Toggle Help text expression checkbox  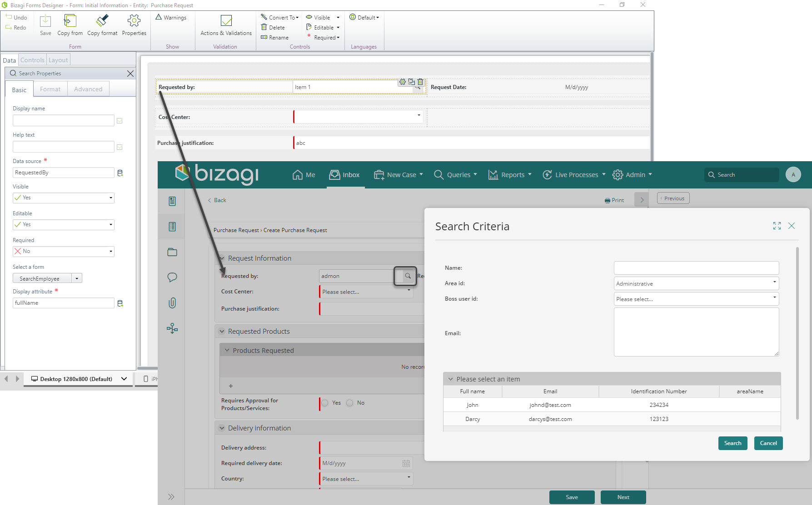(120, 147)
